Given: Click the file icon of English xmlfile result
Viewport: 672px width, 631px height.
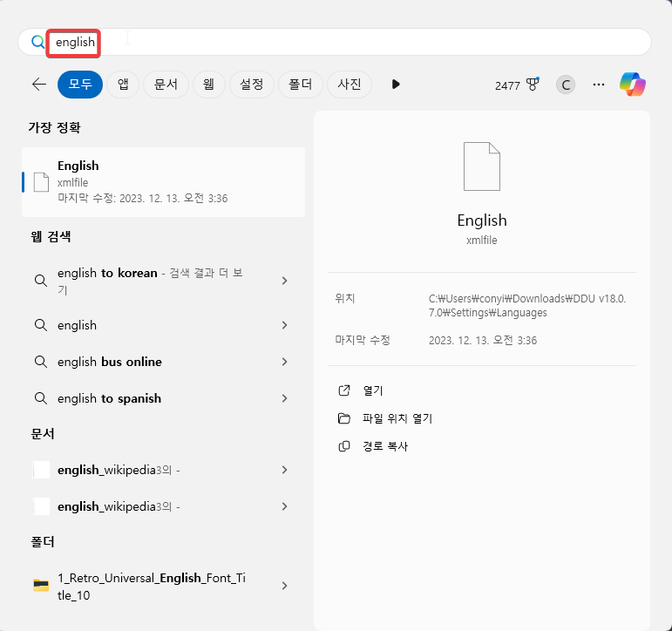Looking at the screenshot, I should pyautogui.click(x=42, y=182).
